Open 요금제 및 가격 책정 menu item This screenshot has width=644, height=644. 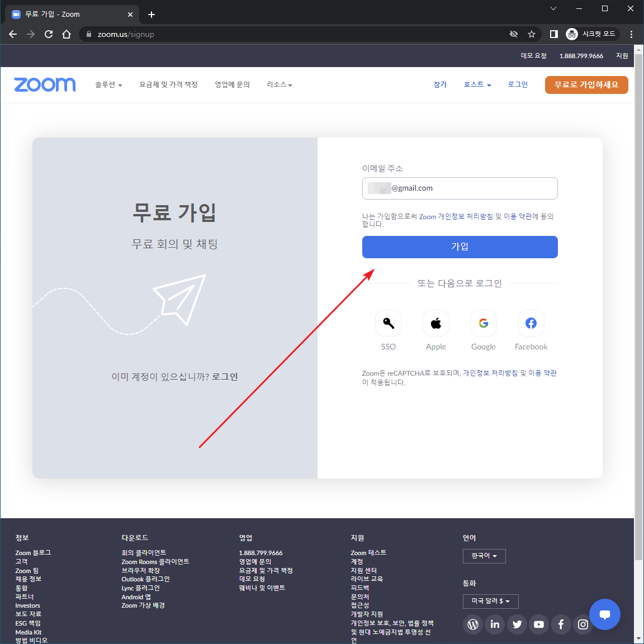tap(168, 84)
